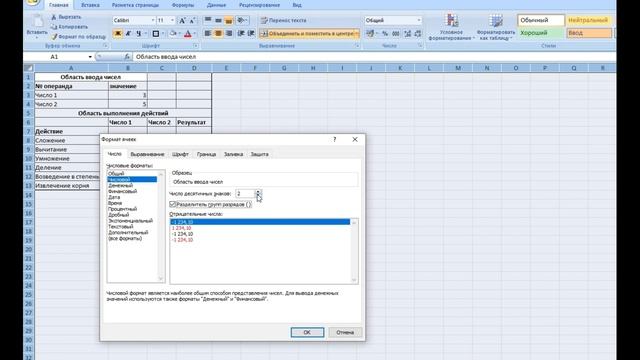Click the Insert Function fx icon

tap(127, 57)
